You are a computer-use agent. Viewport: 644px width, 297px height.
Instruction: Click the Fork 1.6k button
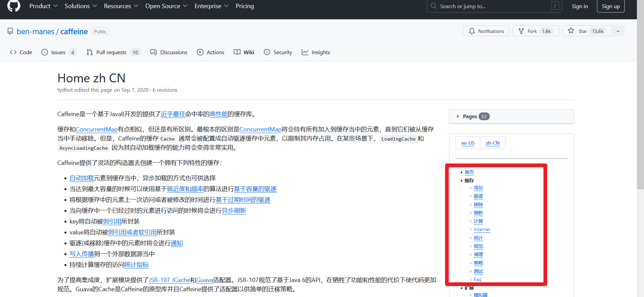[x=536, y=31]
